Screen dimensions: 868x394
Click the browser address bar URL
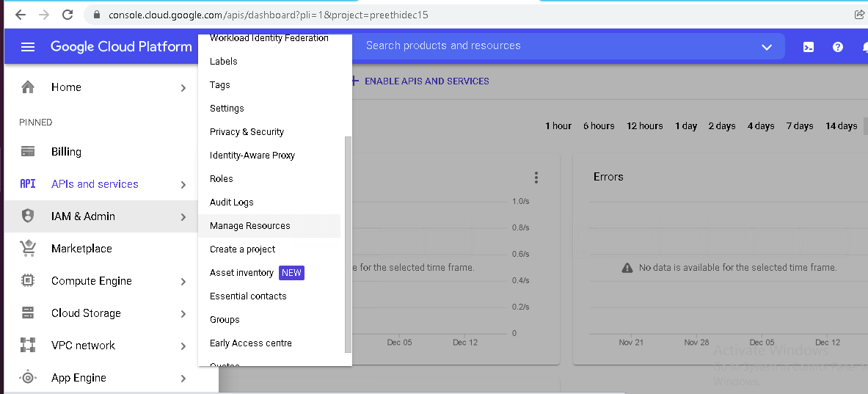tap(269, 15)
